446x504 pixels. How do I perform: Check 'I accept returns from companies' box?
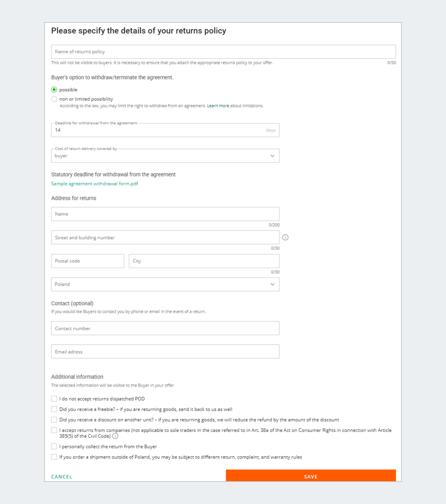coord(54,430)
